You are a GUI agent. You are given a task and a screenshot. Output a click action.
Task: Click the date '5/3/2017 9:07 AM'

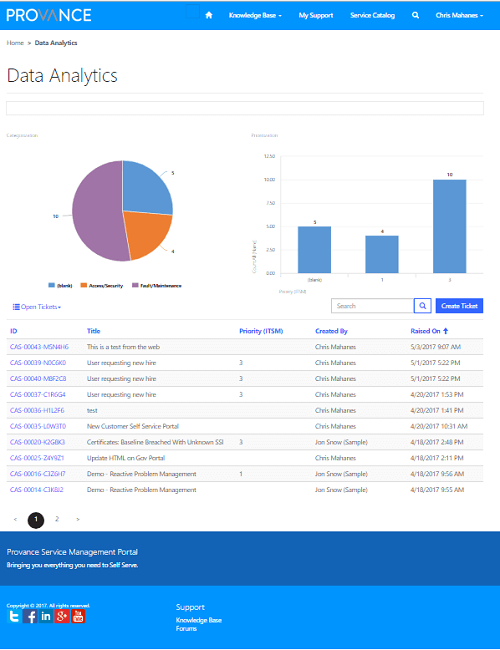tap(435, 347)
